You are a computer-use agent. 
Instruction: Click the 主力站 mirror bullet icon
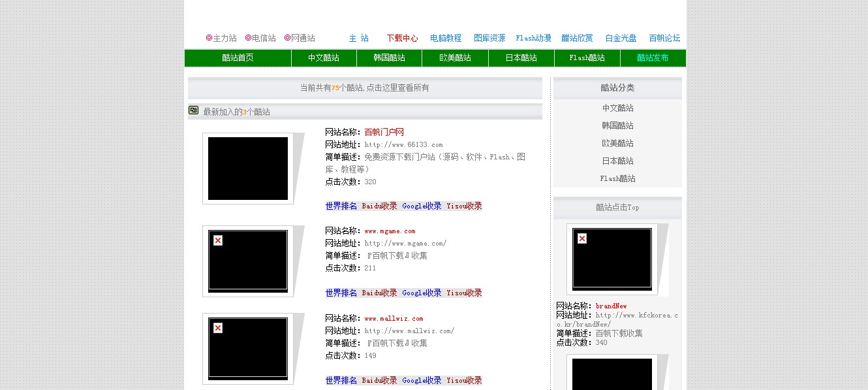point(209,38)
